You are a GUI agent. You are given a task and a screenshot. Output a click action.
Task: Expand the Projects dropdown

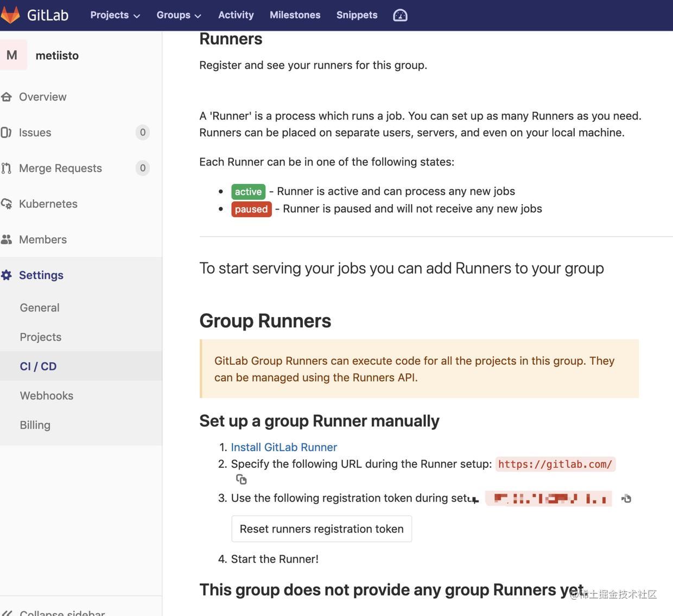[115, 15]
